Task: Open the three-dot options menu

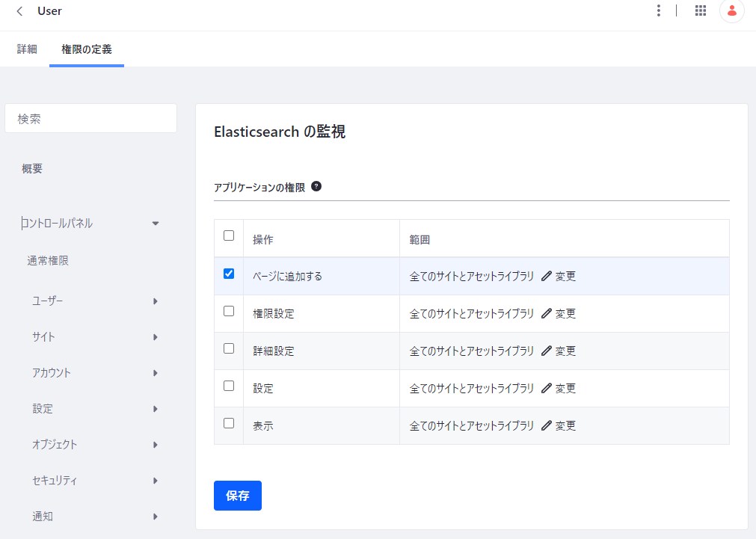Action: [x=659, y=10]
